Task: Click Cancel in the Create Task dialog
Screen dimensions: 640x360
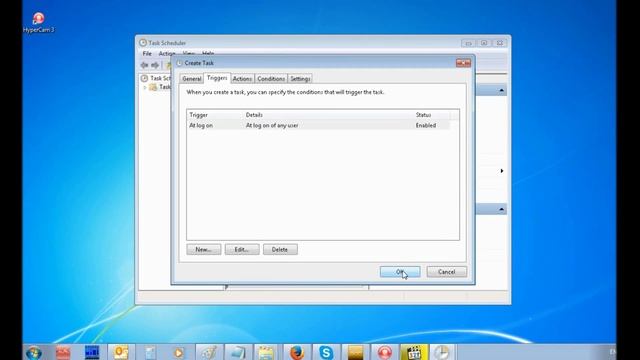Action: tap(447, 272)
